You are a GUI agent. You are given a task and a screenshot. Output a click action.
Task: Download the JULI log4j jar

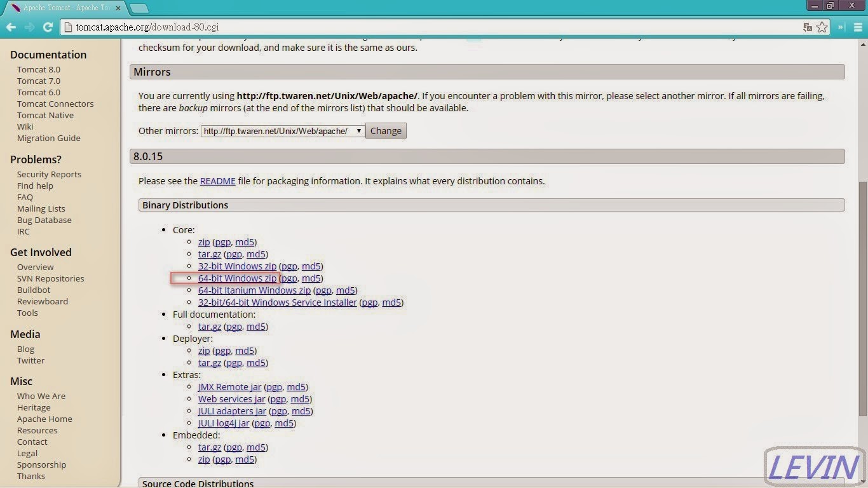pos(224,423)
